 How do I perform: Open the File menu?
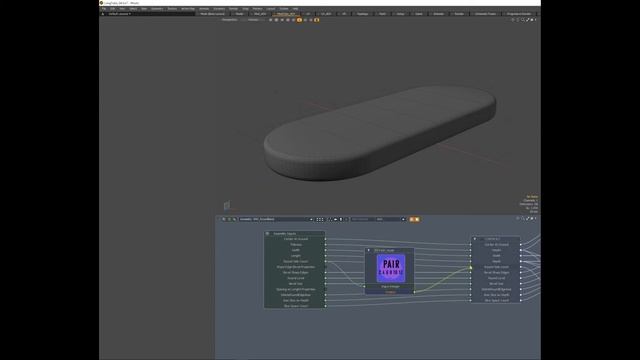(x=104, y=9)
